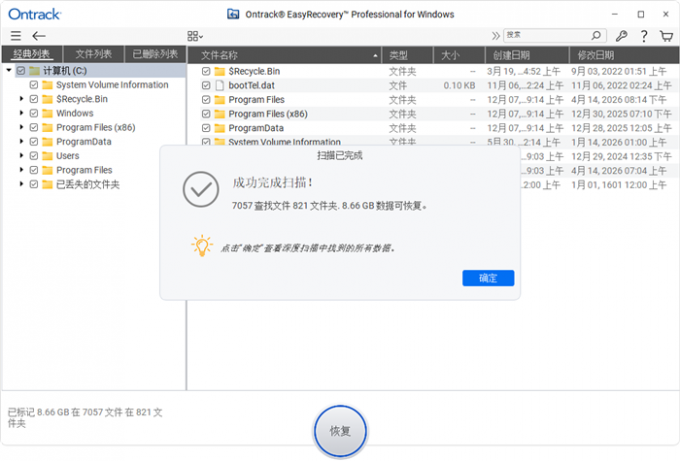
Task: Toggle $Recycle.Bin checkbox in tree
Action: point(34,99)
